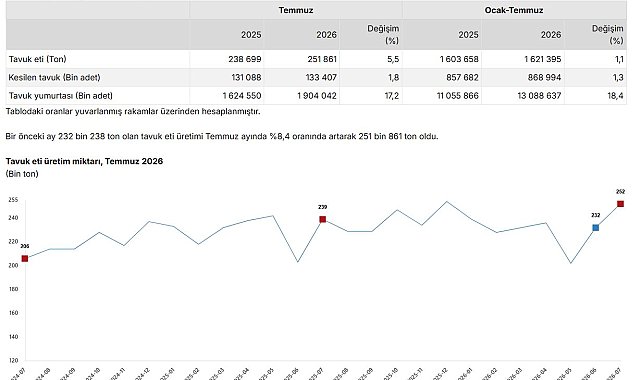The width and height of the screenshot is (641, 380).
Task: Click the y-axis tick label 160
Action: 13,313
